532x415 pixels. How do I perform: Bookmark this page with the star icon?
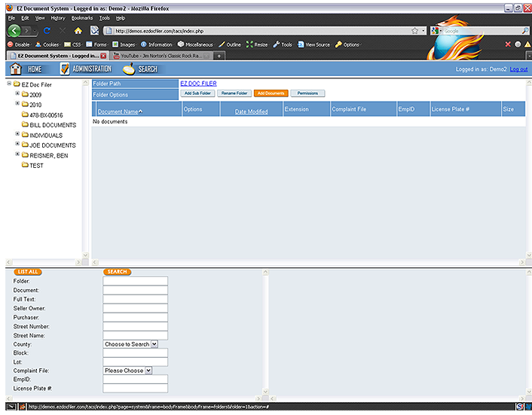(414, 31)
